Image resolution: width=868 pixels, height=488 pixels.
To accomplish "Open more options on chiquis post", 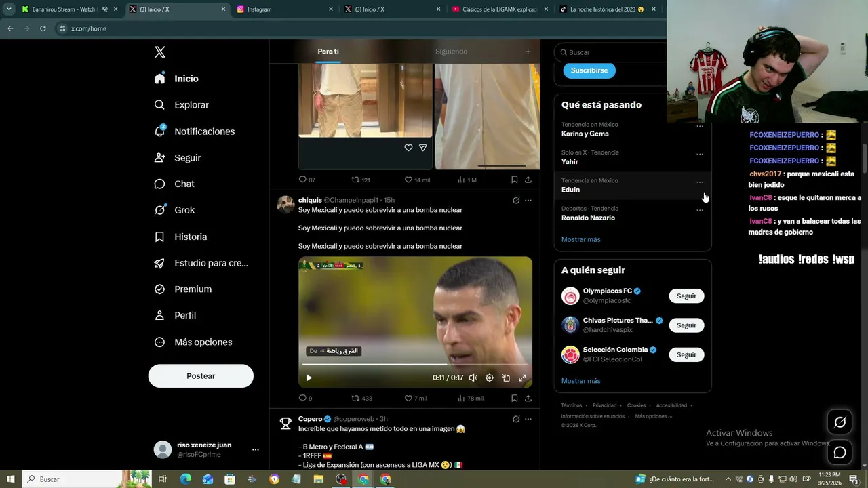I will [x=528, y=201].
